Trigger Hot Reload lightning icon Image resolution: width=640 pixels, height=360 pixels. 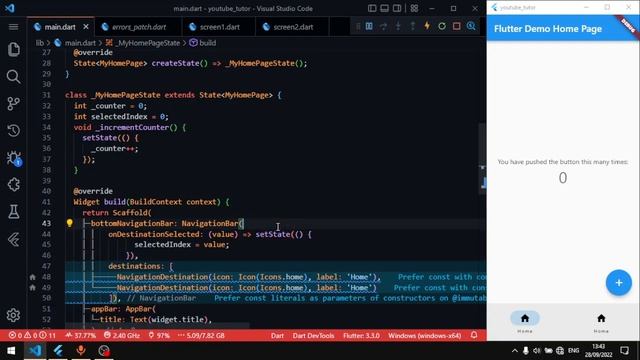pos(427,26)
